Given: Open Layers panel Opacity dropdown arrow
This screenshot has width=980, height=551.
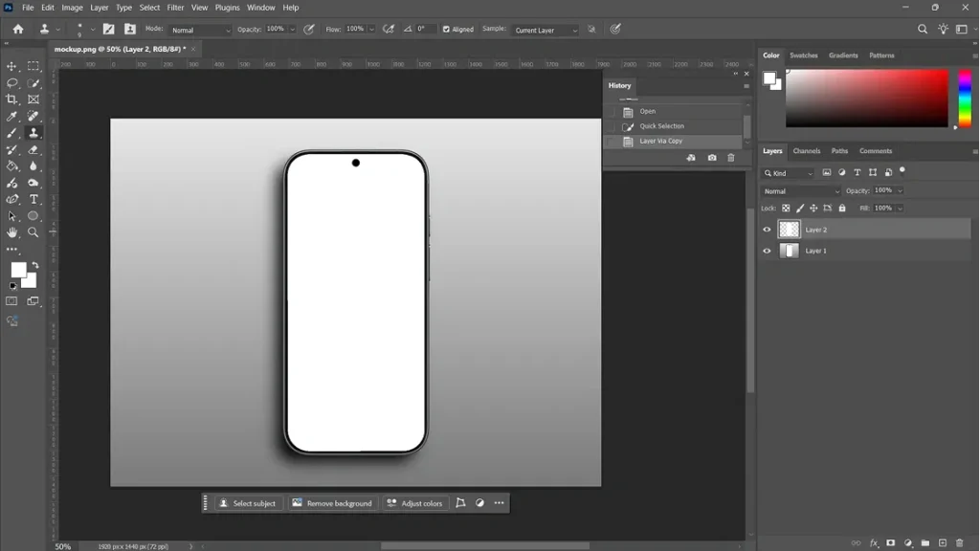Looking at the screenshot, I should pyautogui.click(x=900, y=190).
